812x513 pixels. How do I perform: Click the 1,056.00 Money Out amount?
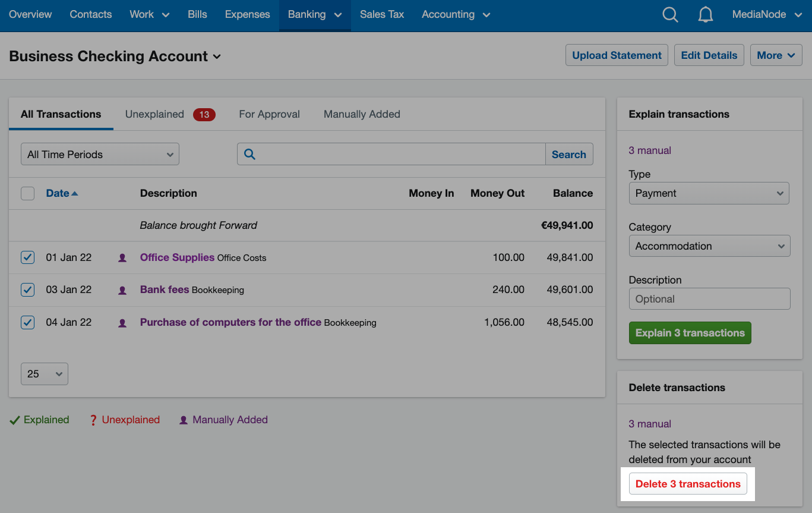coord(504,322)
